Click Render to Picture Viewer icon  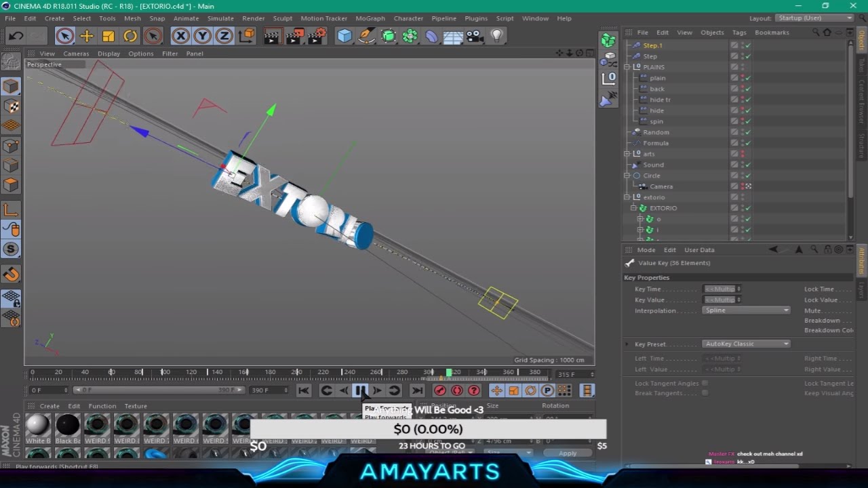[294, 36]
